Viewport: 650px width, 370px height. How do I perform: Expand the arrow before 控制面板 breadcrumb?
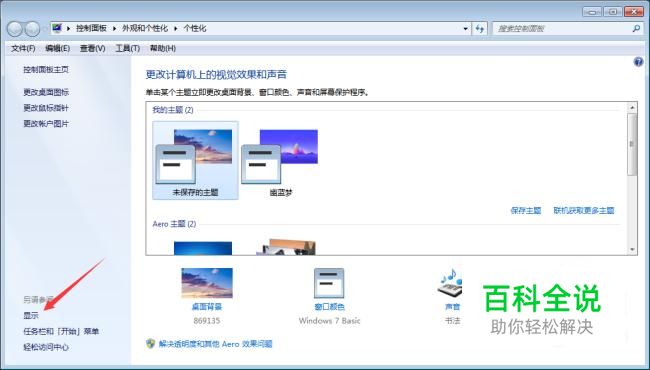coord(68,29)
